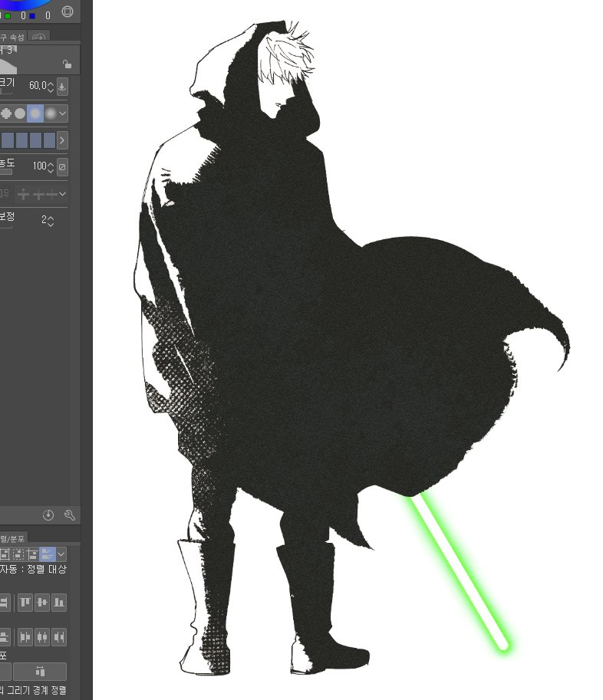Switch to the 도구 속성 (tool property) tab

point(12,37)
